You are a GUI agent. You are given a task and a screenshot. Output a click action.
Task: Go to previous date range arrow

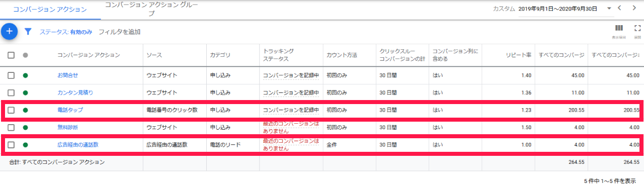pyautogui.click(x=620, y=8)
